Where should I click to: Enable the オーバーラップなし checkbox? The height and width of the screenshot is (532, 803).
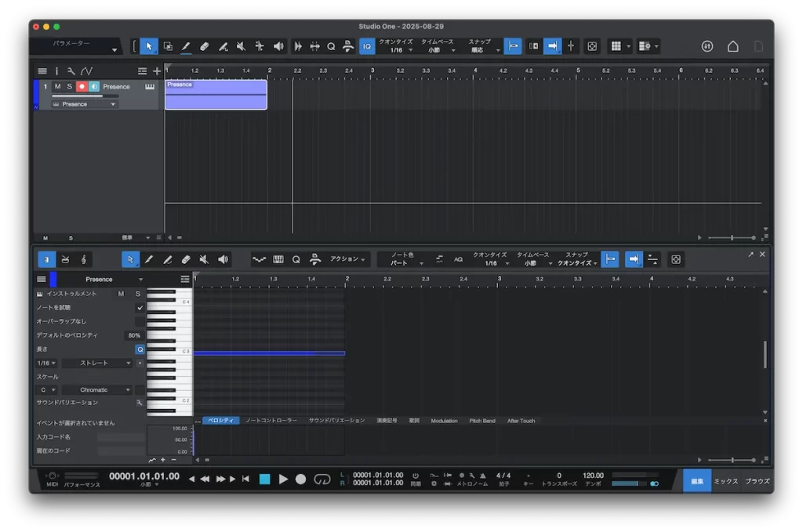point(140,321)
